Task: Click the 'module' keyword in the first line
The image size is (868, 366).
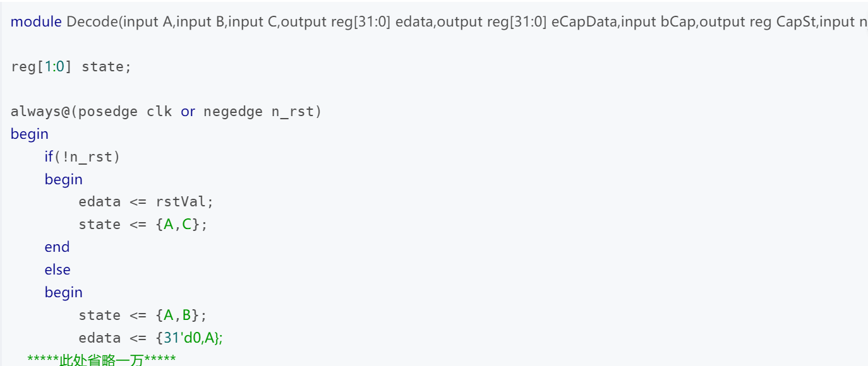Action: (37, 21)
